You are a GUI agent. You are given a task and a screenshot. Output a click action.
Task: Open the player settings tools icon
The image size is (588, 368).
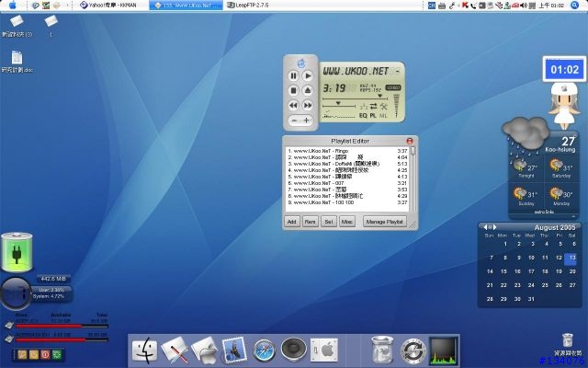tap(383, 107)
